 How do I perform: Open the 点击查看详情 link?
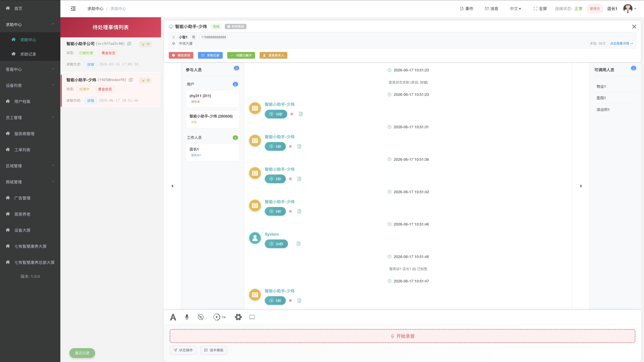(x=621, y=44)
